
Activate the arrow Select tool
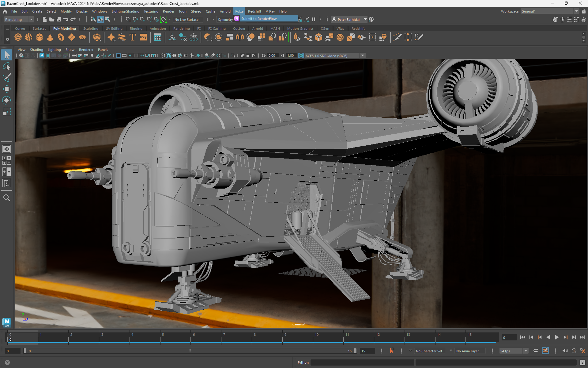[x=6, y=55]
